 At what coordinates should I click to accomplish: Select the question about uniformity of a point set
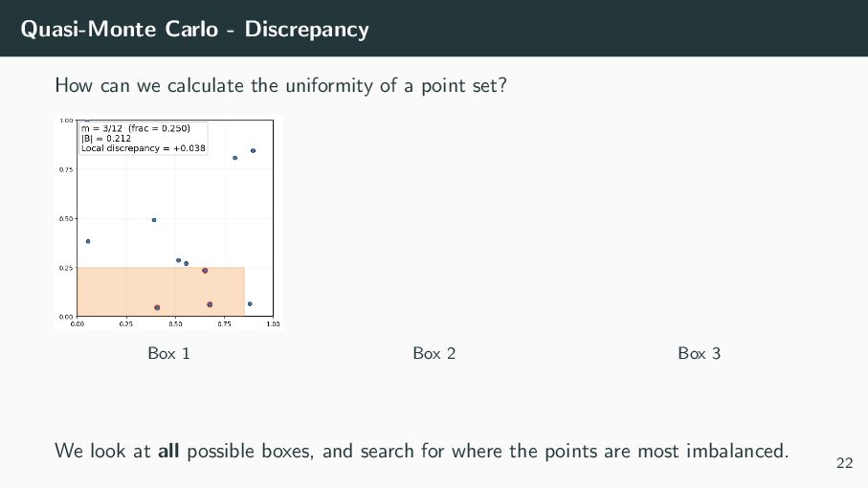click(280, 86)
